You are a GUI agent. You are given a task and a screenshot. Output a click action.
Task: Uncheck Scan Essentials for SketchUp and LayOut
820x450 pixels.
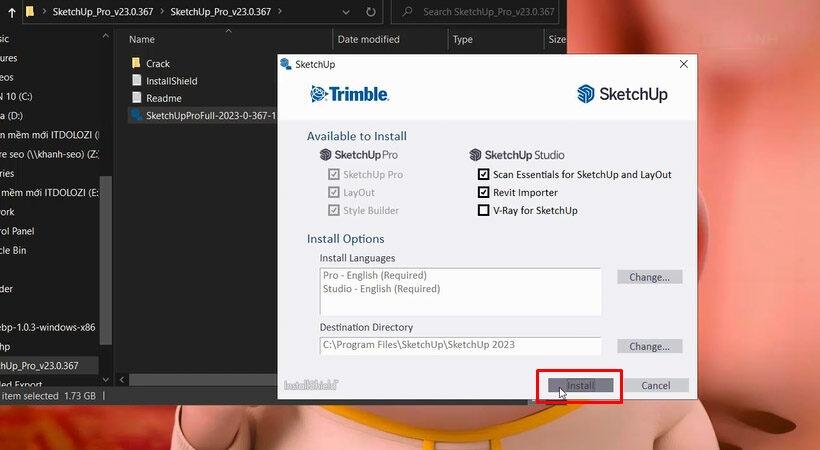click(484, 174)
